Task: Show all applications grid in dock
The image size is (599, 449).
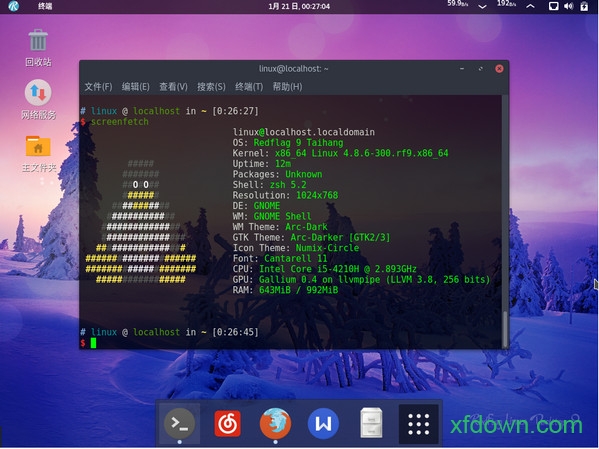Action: click(419, 424)
